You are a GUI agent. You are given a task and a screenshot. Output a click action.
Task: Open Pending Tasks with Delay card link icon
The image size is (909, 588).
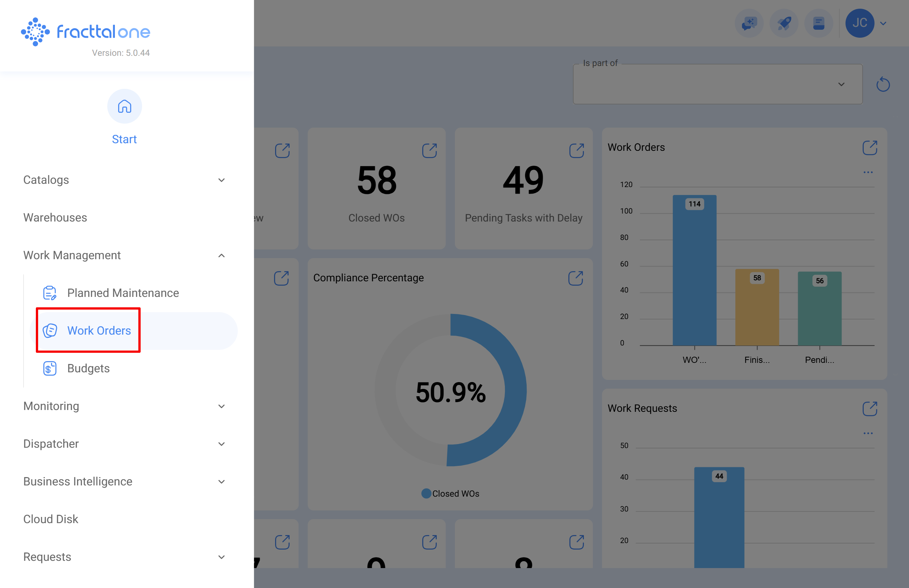pyautogui.click(x=577, y=151)
